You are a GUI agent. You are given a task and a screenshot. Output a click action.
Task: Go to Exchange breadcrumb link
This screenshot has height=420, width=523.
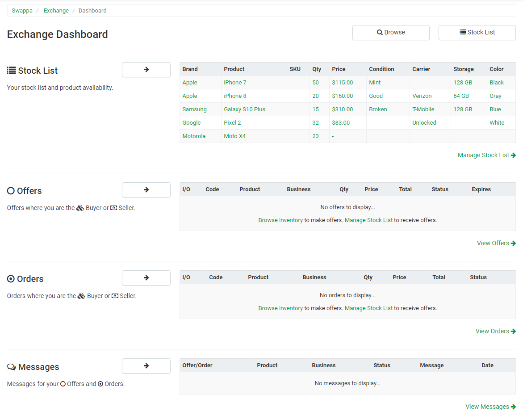(56, 11)
